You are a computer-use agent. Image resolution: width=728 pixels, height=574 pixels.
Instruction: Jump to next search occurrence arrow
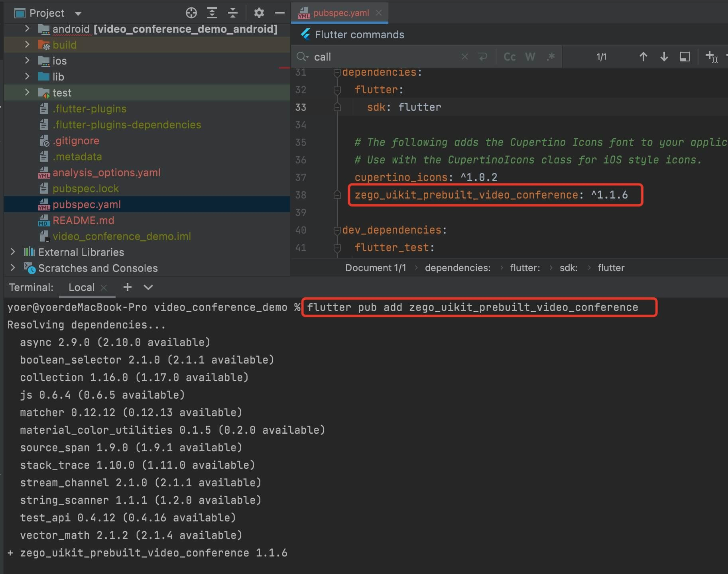pyautogui.click(x=664, y=57)
